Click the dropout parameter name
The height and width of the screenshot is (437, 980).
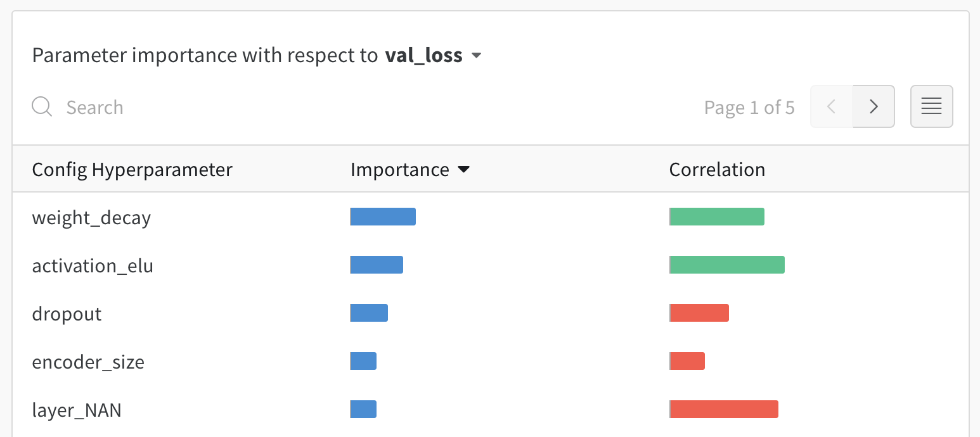pyautogui.click(x=67, y=313)
